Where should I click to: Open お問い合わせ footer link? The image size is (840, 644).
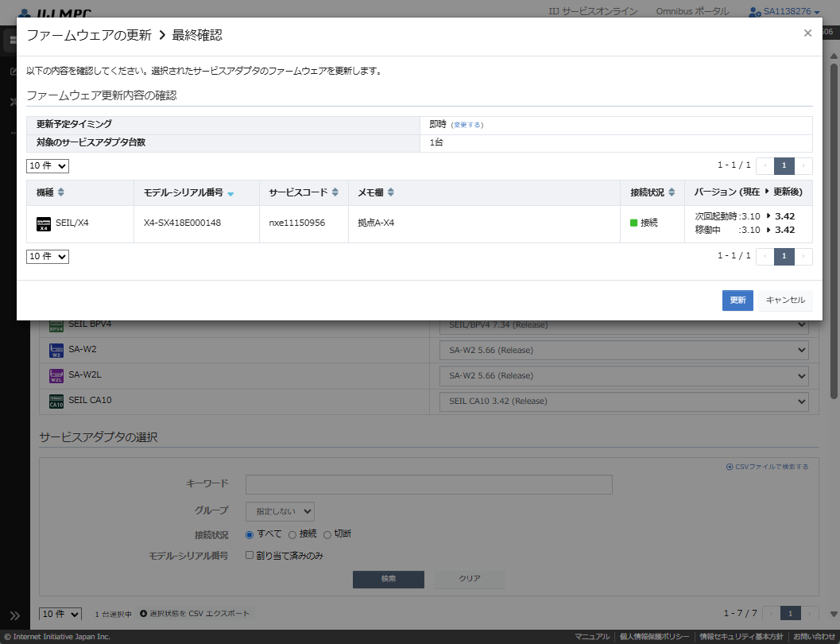pyautogui.click(x=814, y=637)
